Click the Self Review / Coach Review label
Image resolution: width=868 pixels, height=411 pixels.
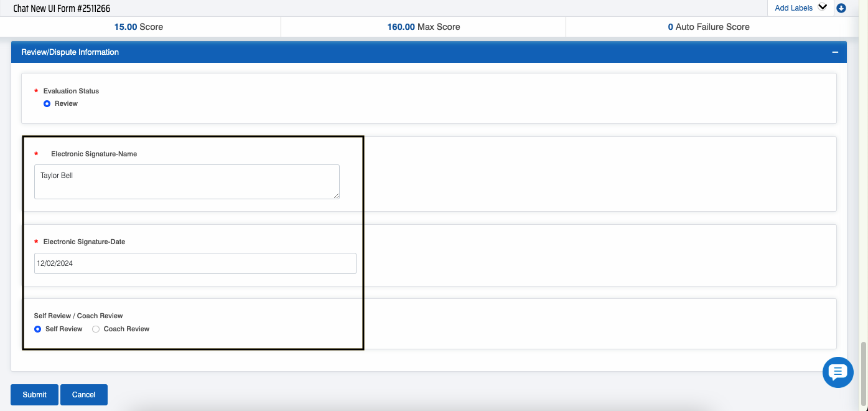(x=78, y=316)
